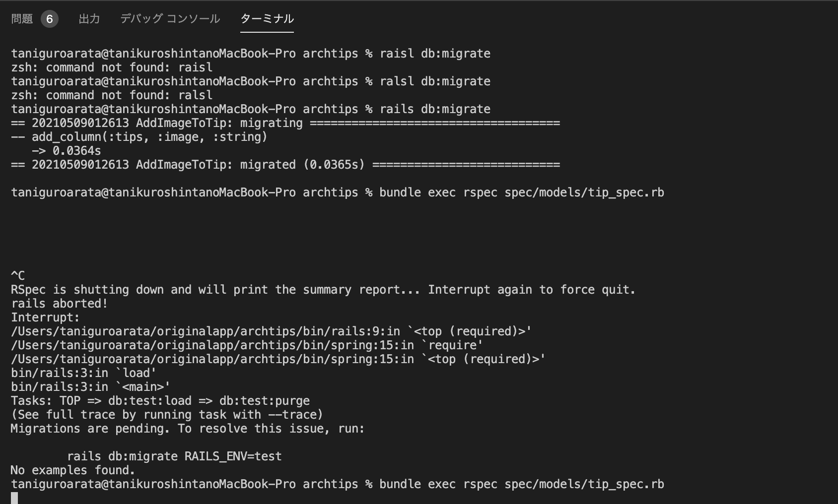Select the ターミナル tab
Screen dimensions: 838x504
267,19
